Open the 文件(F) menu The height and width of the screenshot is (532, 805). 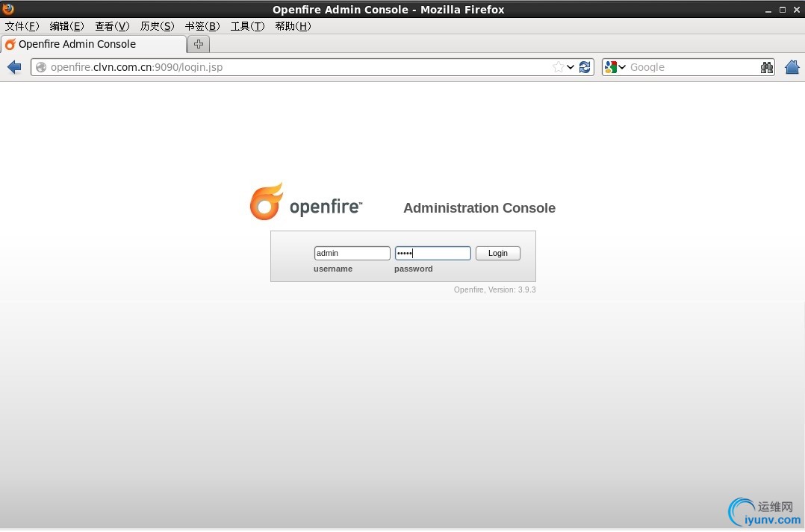coord(22,26)
